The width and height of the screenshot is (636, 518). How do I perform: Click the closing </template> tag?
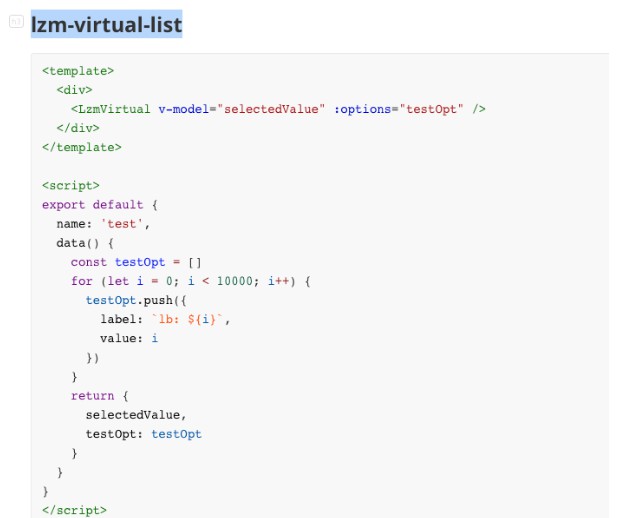click(x=81, y=147)
